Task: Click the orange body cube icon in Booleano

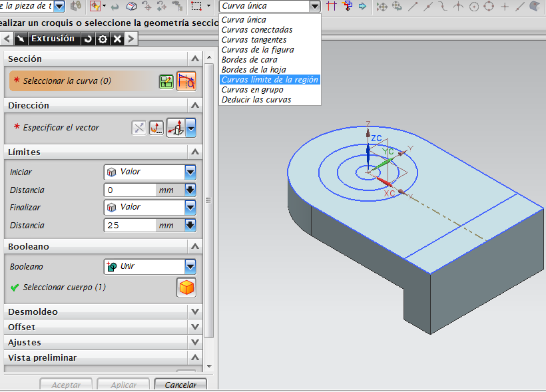Action: [185, 288]
